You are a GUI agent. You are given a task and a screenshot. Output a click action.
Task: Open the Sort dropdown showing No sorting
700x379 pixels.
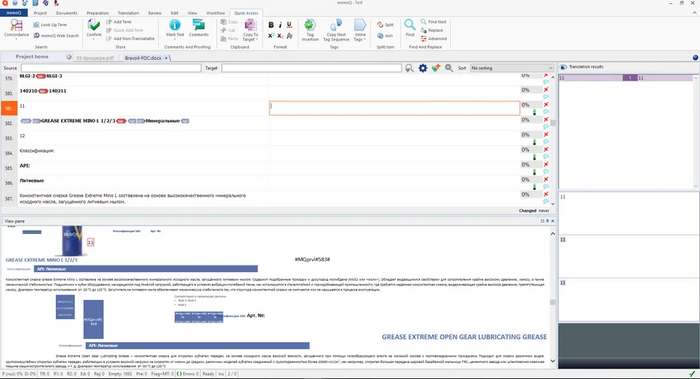pos(512,68)
